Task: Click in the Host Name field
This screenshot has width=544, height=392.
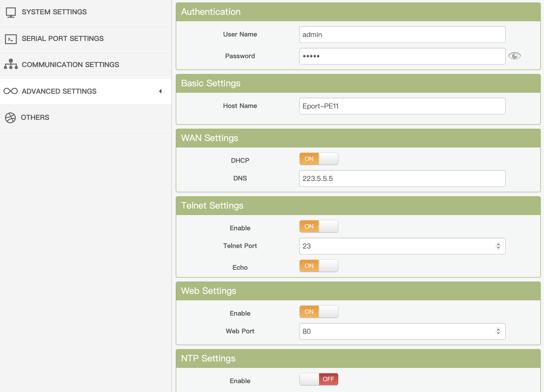Action: point(402,106)
